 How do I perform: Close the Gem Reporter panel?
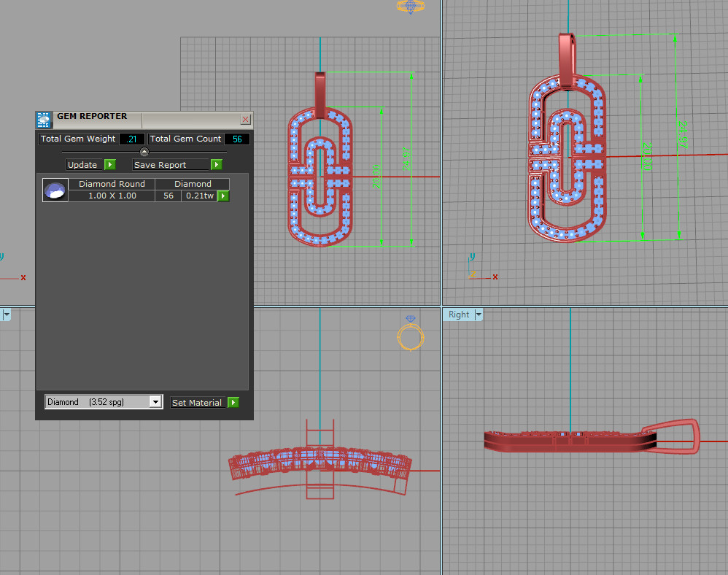coord(246,119)
